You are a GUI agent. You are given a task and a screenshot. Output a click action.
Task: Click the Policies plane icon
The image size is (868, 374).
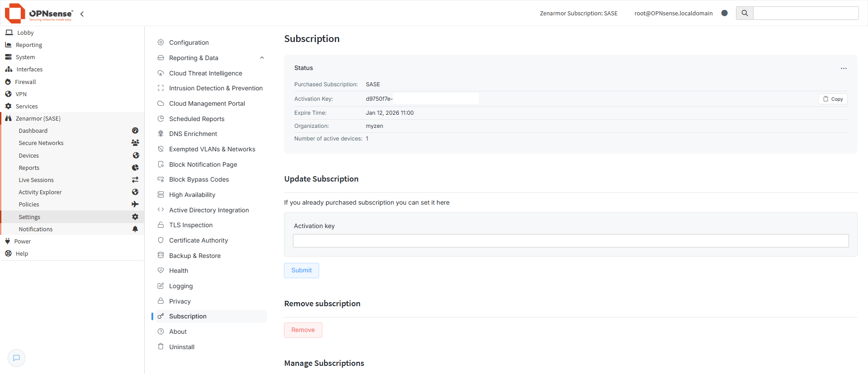point(135,204)
